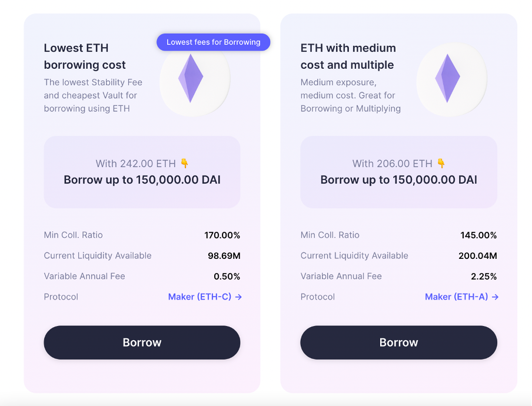Click 'Borrow up to 150,000.00 DAI' with 206 ETH
Image resolution: width=532 pixels, height=406 pixels.
(398, 180)
